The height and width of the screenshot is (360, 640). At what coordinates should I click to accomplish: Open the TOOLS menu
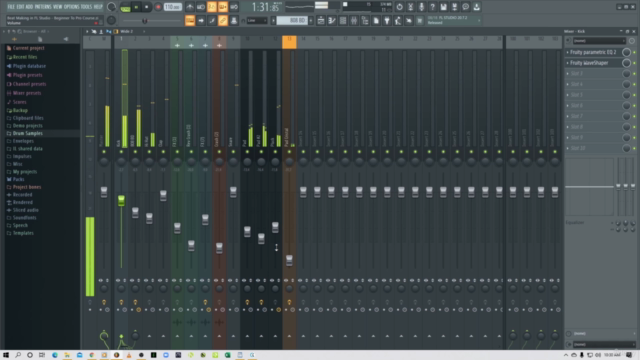pos(87,7)
